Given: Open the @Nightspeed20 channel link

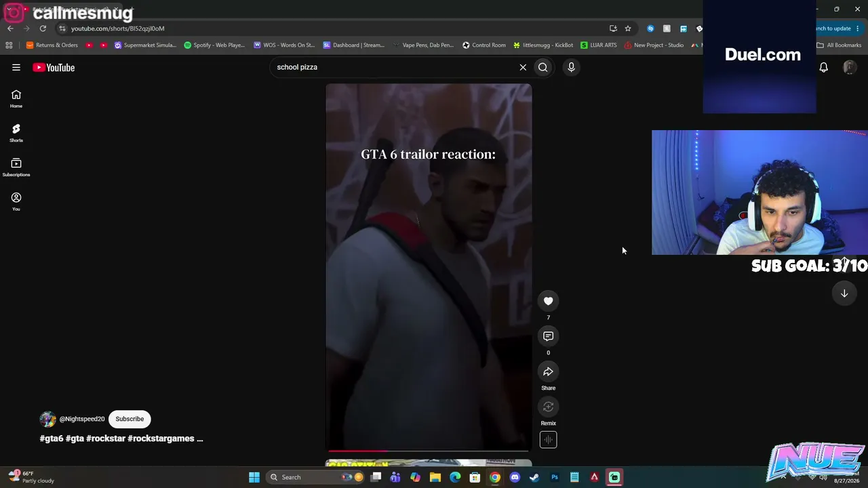Looking at the screenshot, I should coord(82,419).
